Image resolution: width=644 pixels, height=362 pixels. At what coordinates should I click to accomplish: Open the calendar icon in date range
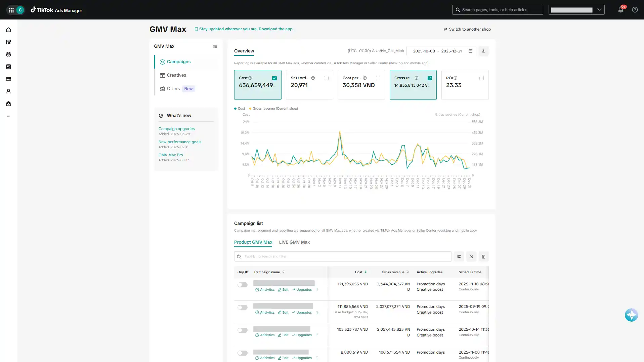(x=470, y=51)
